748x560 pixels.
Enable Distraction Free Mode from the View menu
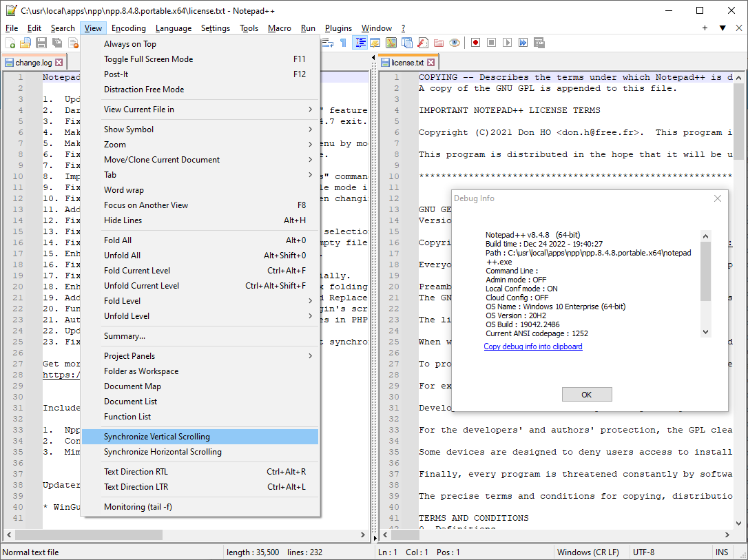point(200,89)
